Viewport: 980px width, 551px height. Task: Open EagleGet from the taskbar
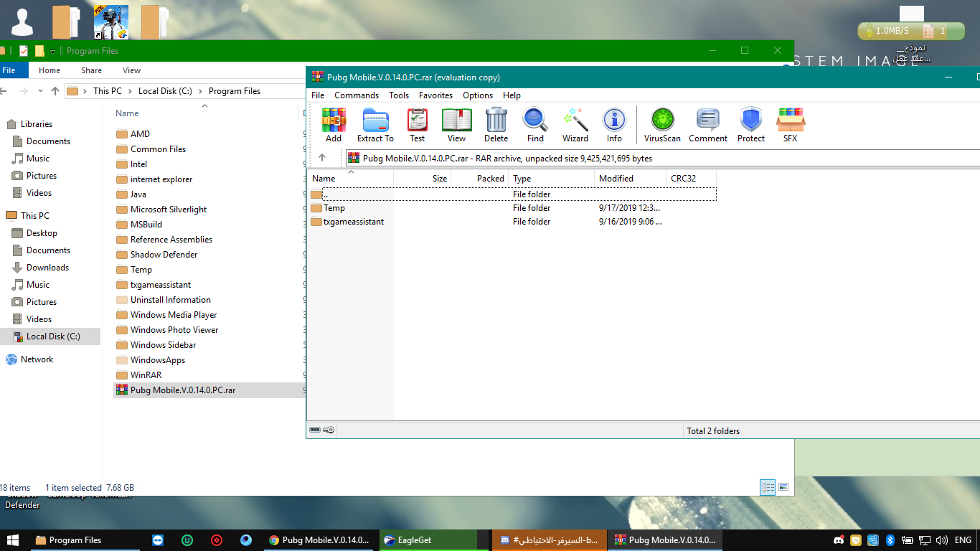(x=414, y=540)
